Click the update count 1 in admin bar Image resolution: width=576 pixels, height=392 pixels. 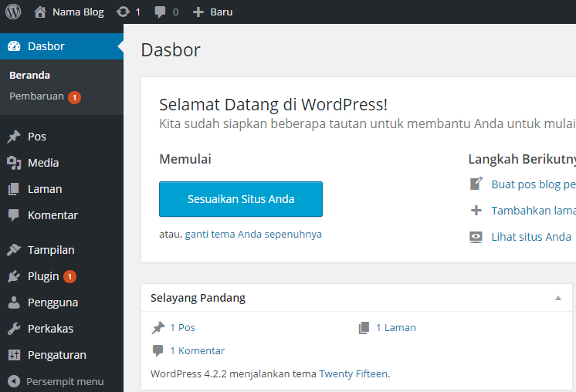137,12
